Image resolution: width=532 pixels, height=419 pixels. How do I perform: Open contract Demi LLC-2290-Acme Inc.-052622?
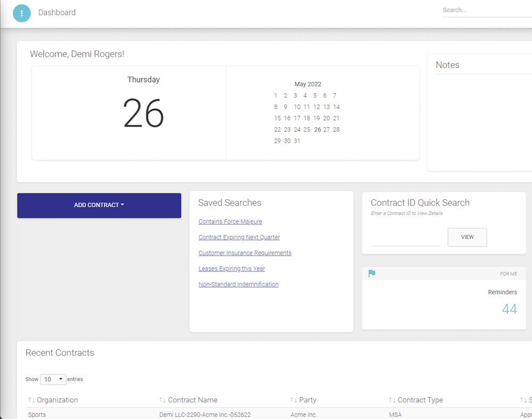point(205,415)
